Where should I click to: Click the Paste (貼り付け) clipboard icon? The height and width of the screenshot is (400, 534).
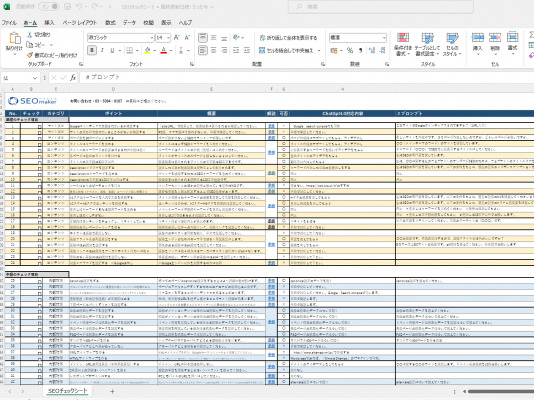pos(15,38)
